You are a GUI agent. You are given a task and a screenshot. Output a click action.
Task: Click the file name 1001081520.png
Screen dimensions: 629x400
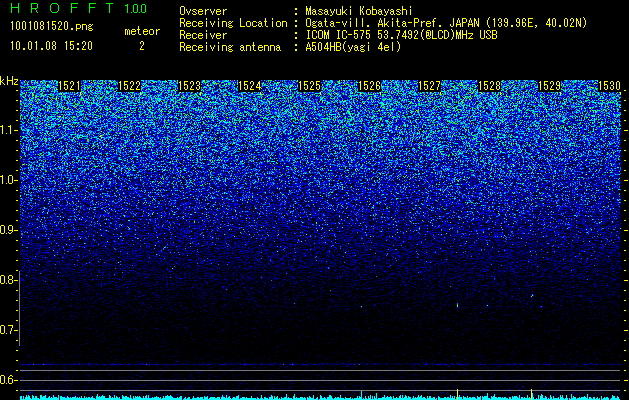pos(52,26)
